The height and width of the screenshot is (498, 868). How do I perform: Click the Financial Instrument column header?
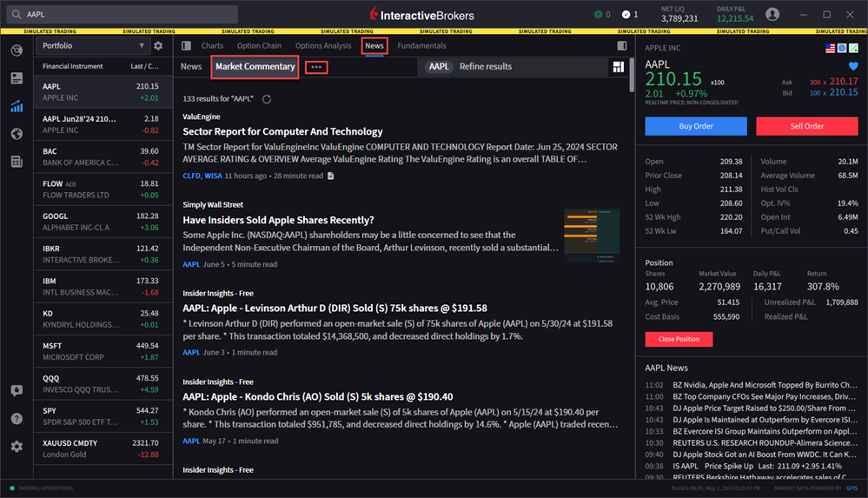tap(72, 66)
